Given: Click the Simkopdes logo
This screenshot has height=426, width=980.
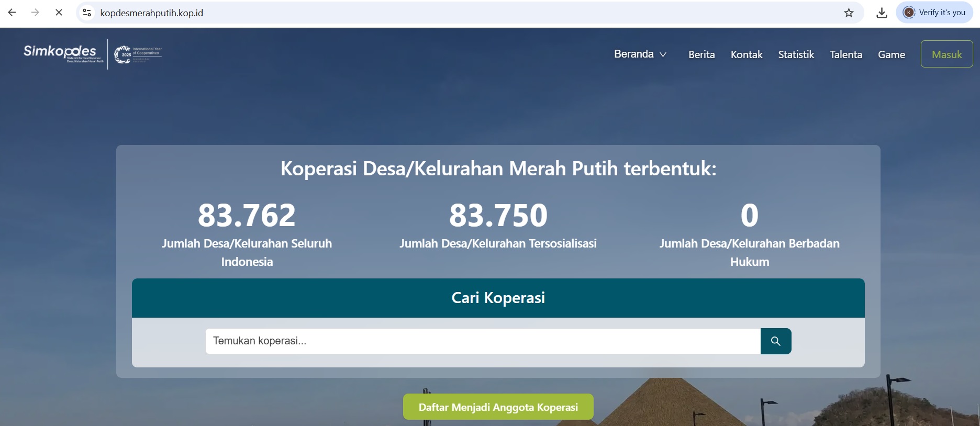Looking at the screenshot, I should click(63, 53).
